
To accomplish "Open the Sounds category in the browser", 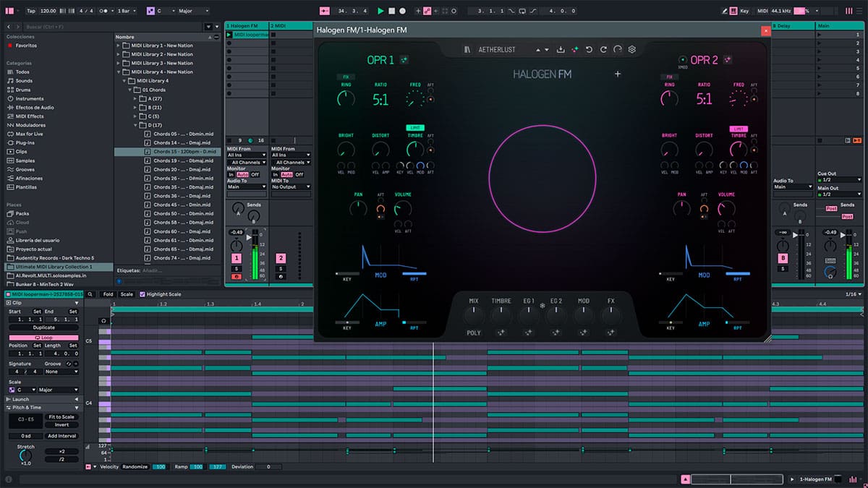I will click(x=24, y=81).
